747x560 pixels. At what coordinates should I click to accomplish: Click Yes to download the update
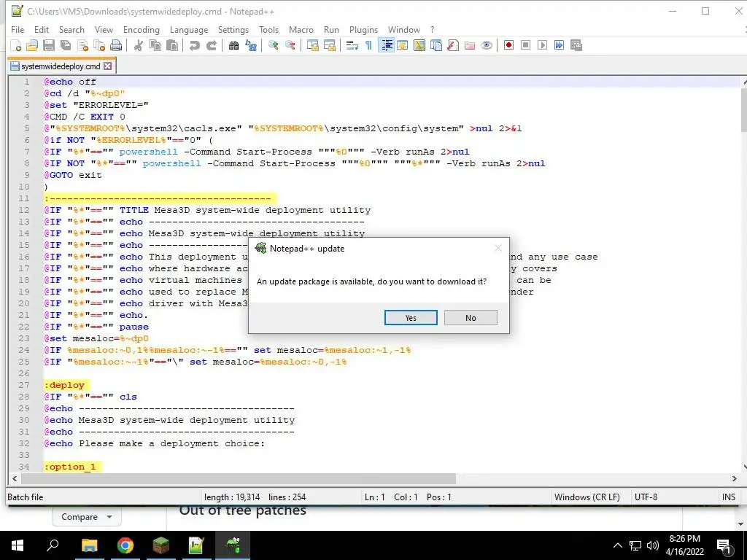pos(411,318)
